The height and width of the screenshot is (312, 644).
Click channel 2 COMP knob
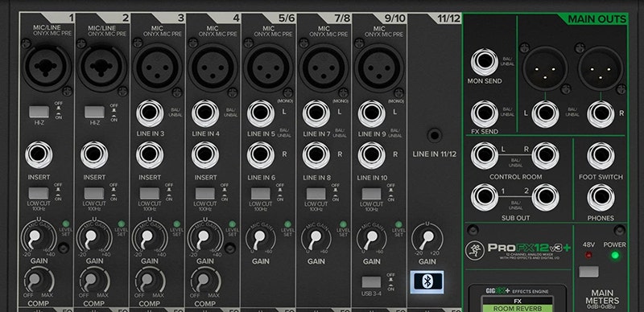tap(90, 281)
